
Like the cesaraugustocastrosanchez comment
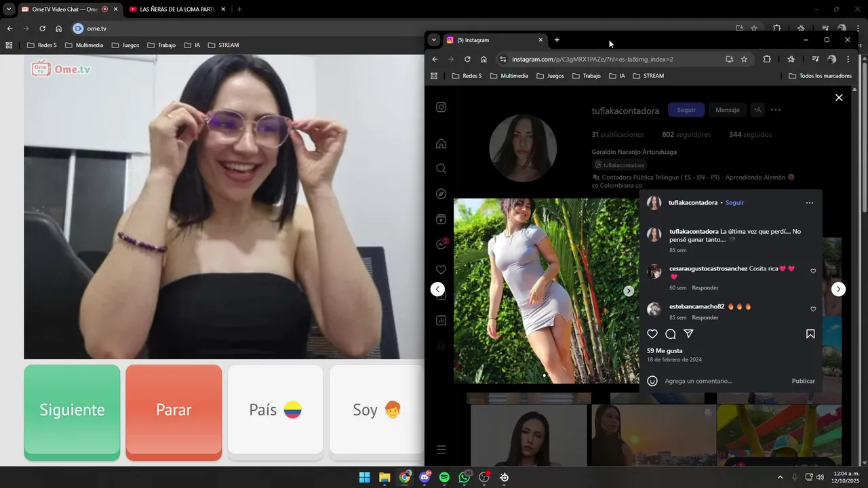click(x=813, y=271)
